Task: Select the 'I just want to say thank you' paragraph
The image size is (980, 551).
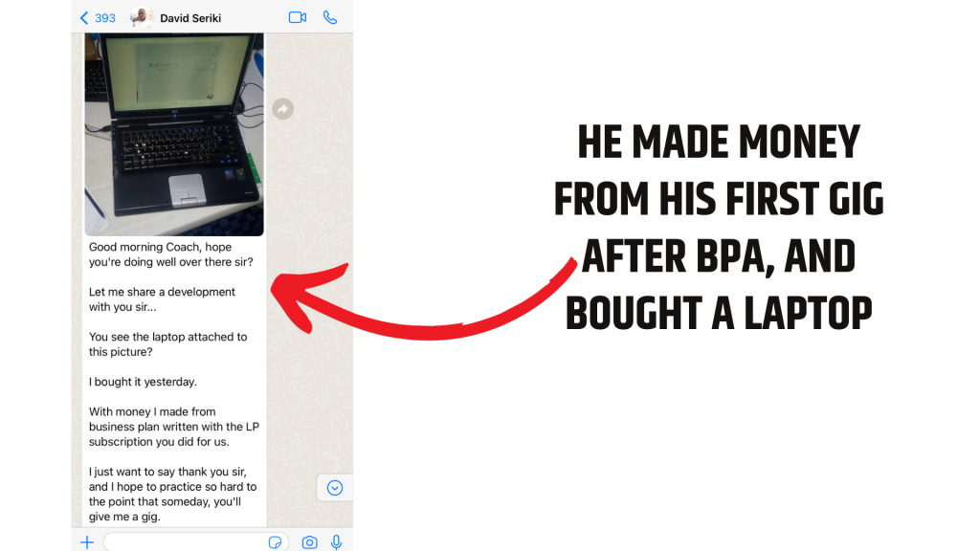Action: pyautogui.click(x=172, y=495)
